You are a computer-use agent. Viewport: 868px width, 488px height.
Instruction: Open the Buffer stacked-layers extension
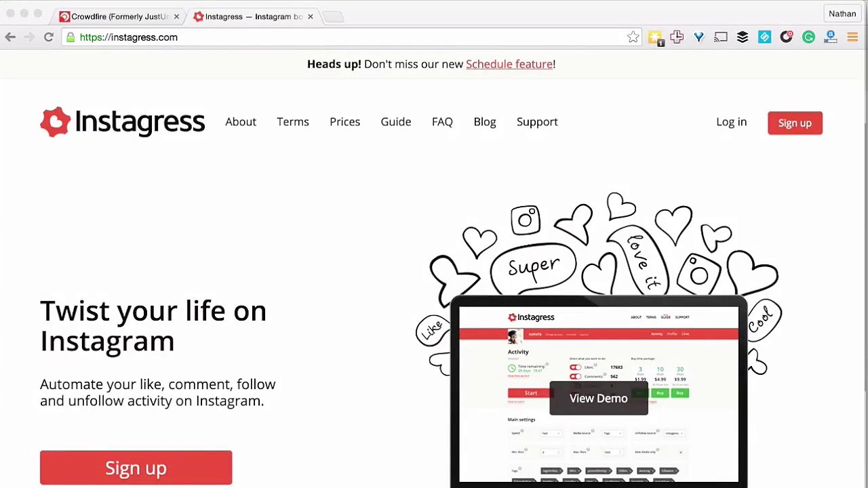743,37
